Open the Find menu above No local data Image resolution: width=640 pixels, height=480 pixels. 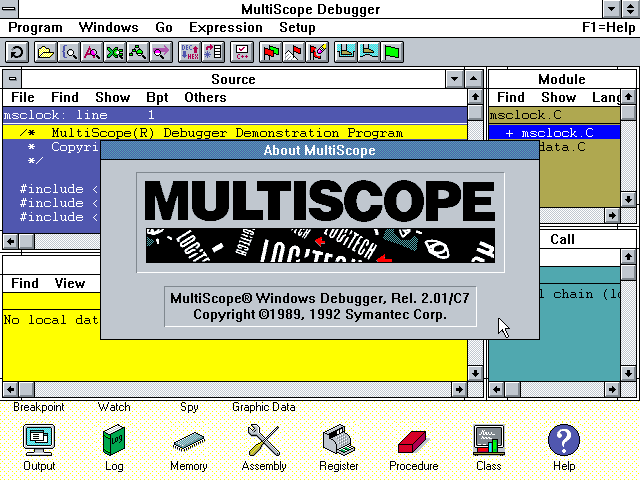[24, 283]
